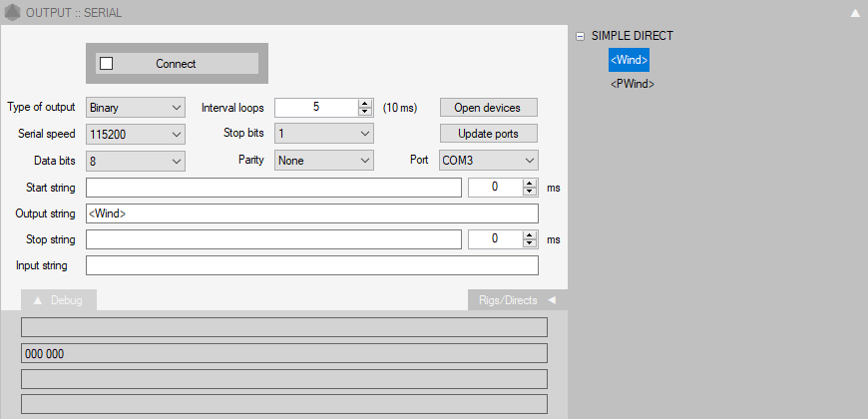
Task: Choose a port from the COM3 dropdown
Action: pos(488,160)
